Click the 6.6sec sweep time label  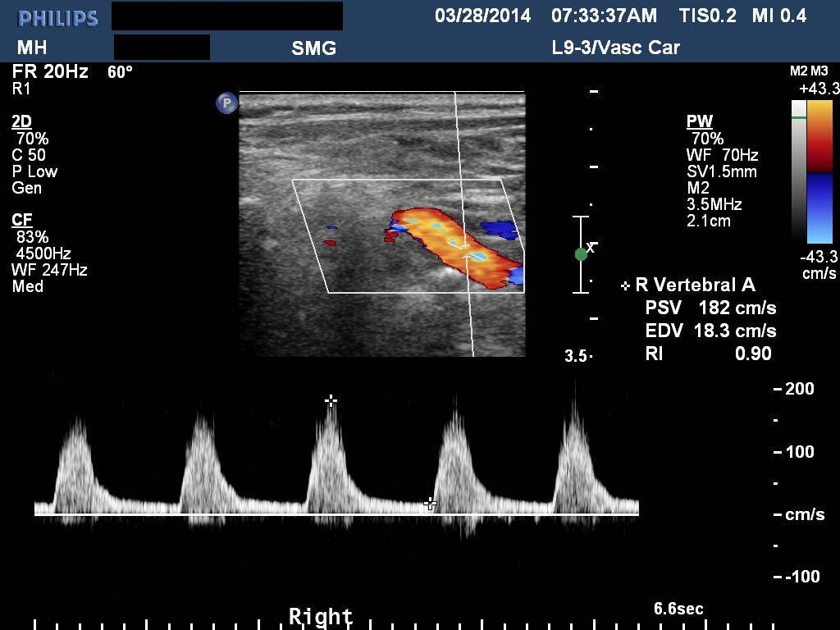[678, 609]
